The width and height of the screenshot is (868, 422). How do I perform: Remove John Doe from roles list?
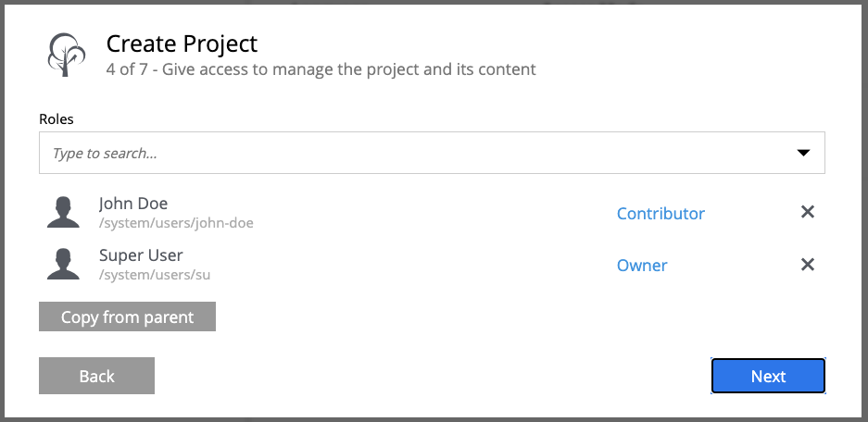tap(808, 212)
